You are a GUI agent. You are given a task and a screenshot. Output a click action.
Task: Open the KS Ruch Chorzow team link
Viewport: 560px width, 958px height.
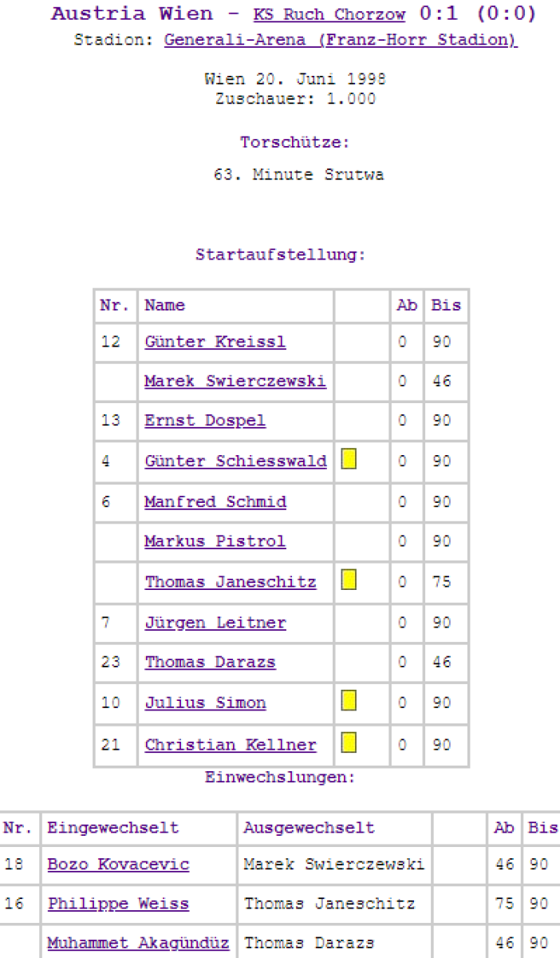[329, 15]
